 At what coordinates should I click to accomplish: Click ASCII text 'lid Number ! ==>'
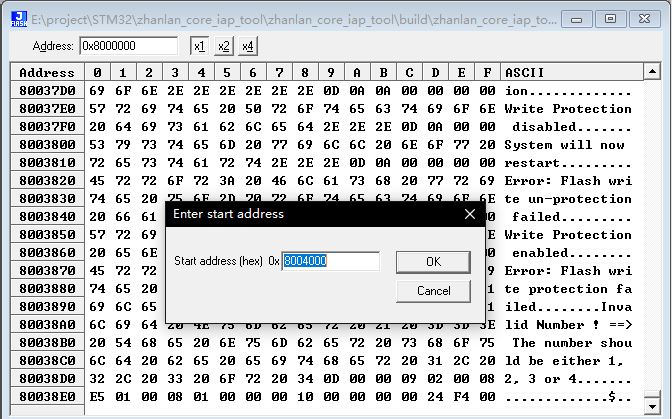568,325
